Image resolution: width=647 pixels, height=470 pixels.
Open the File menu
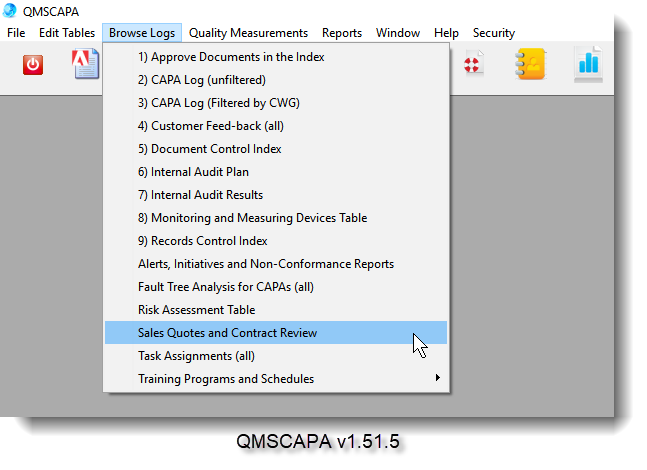[x=16, y=33]
